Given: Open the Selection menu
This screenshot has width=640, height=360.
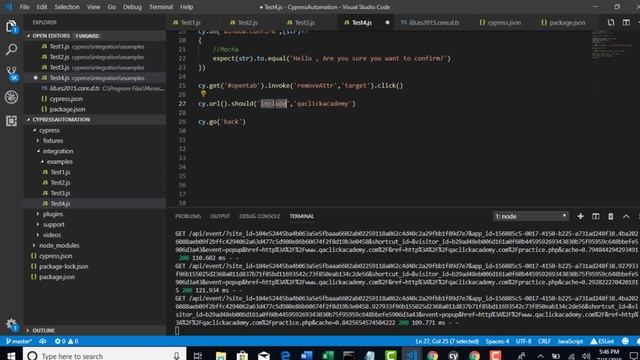Looking at the screenshot, I should 67,7.
